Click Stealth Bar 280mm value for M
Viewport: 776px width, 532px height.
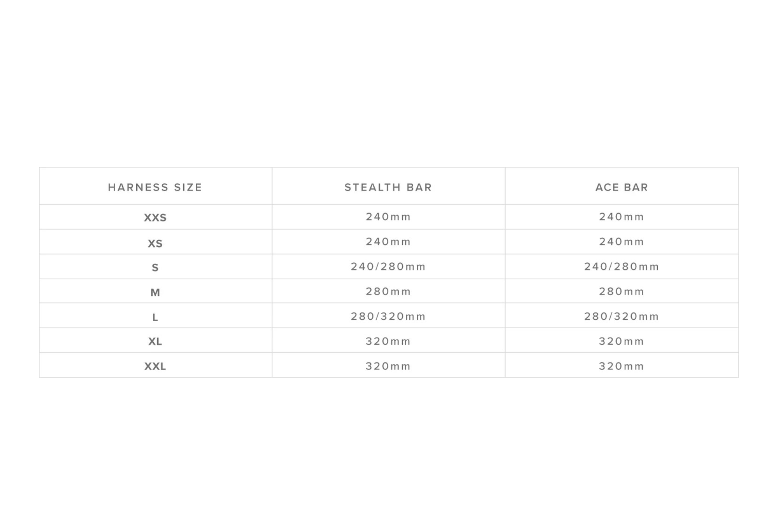[x=388, y=292]
